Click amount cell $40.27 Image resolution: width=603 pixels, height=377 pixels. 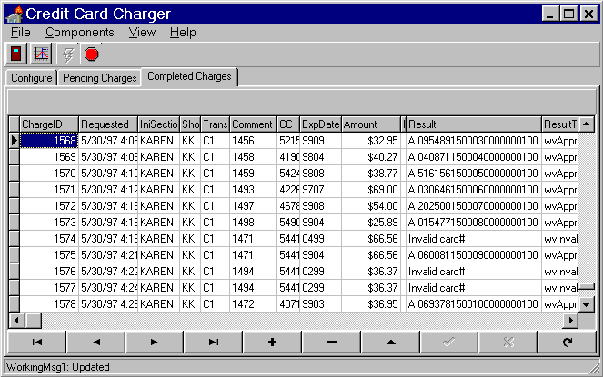(x=371, y=157)
